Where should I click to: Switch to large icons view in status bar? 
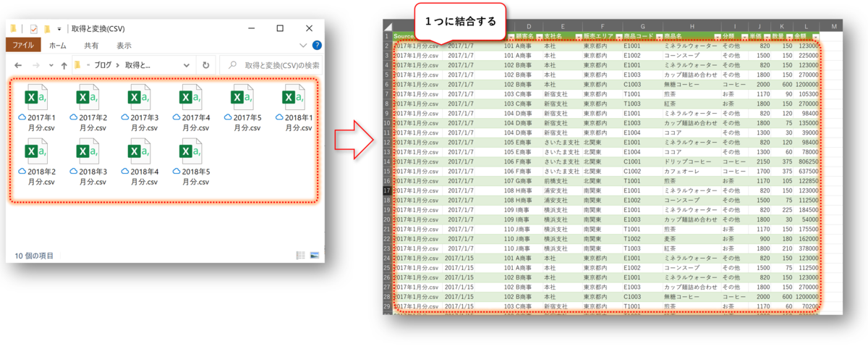click(x=315, y=256)
